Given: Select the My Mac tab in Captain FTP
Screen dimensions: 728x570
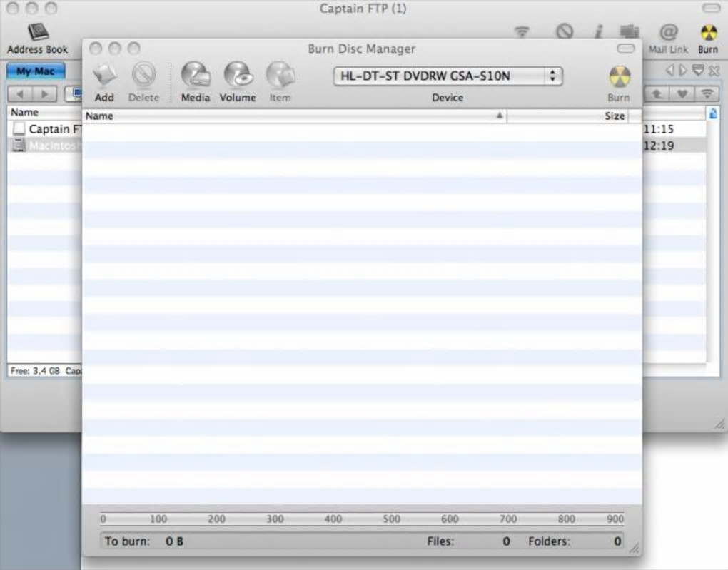Looking at the screenshot, I should point(36,71).
